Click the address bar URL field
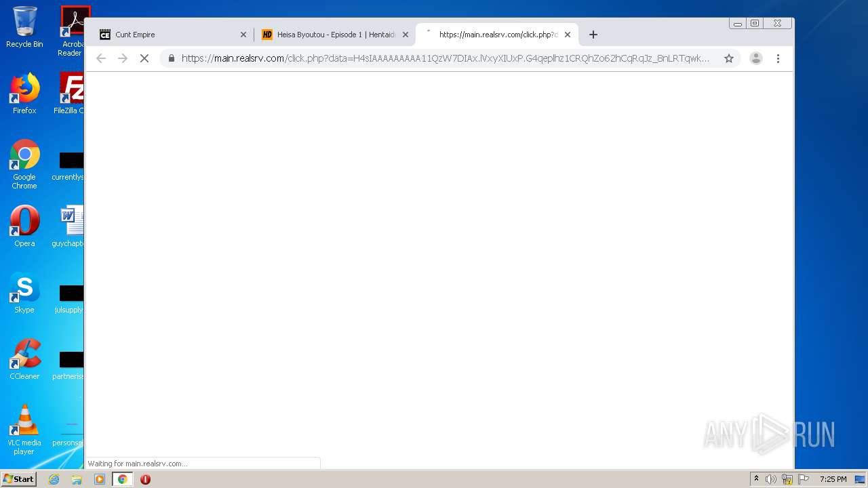 point(445,58)
